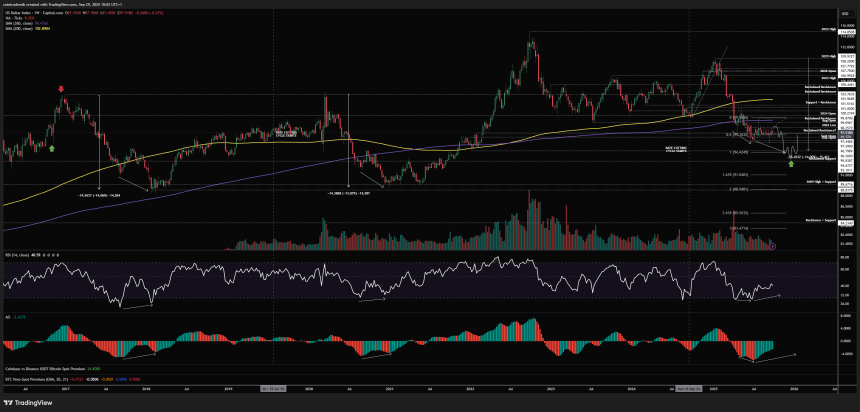Select the SMA legend showing 99.4766

coord(19,24)
